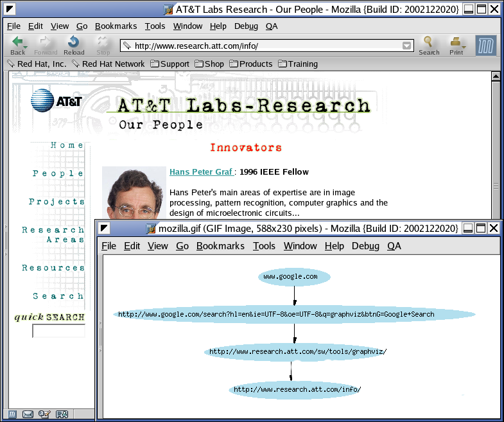Open the Hans Peter Graf link
Image resolution: width=504 pixels, height=422 pixels.
[200, 171]
